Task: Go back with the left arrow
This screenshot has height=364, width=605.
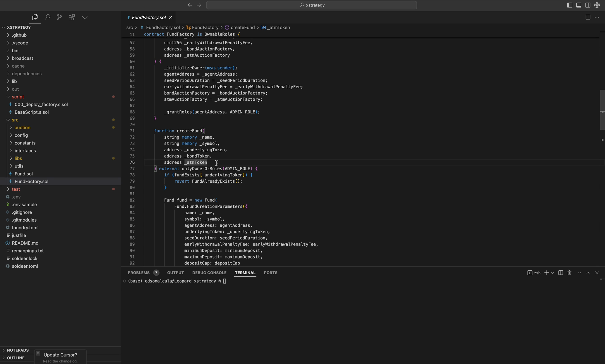Action: (x=190, y=5)
